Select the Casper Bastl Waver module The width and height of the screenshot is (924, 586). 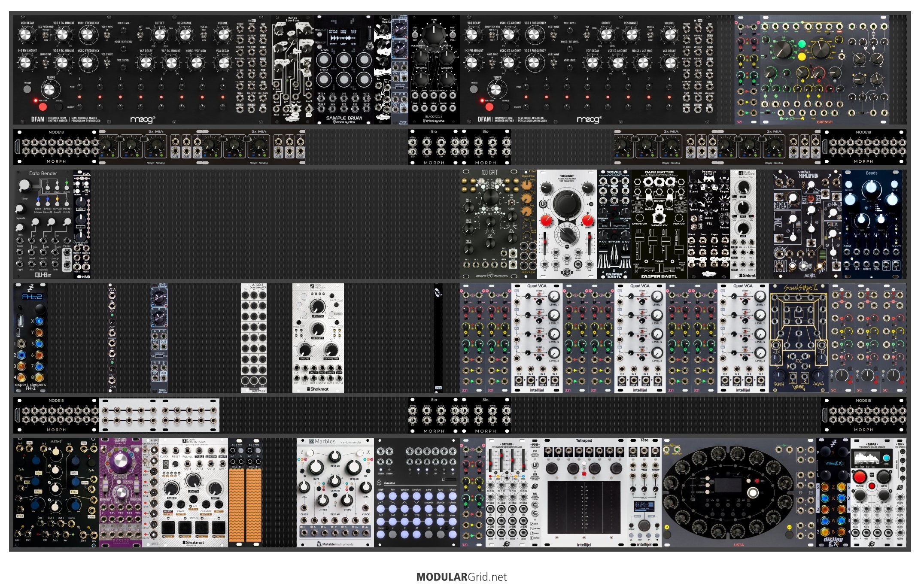pos(614,224)
